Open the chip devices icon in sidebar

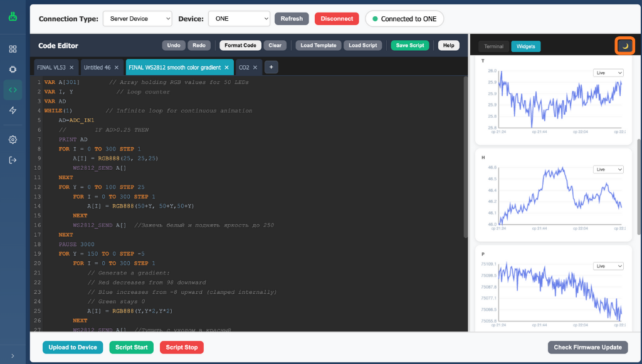point(13,70)
